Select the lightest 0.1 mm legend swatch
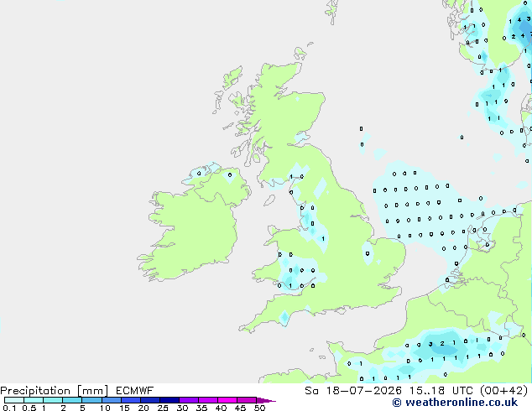The image size is (532, 411). [x=14, y=400]
